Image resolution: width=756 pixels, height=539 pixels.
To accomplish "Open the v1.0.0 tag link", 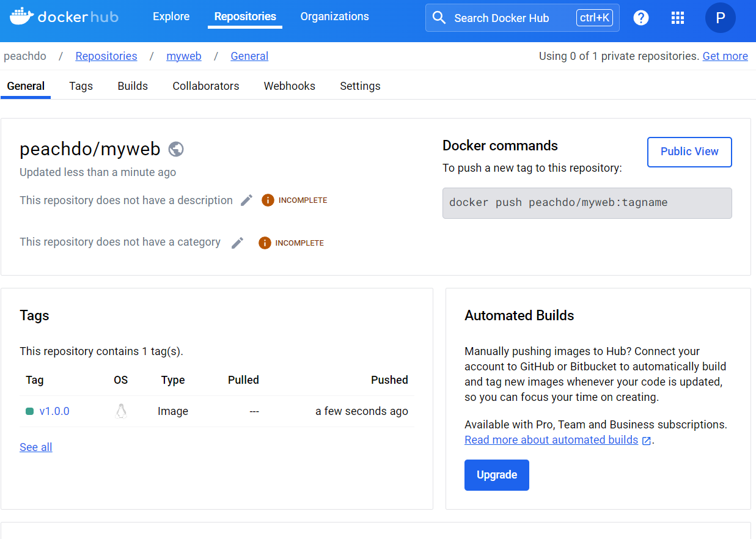I will 54,411.
